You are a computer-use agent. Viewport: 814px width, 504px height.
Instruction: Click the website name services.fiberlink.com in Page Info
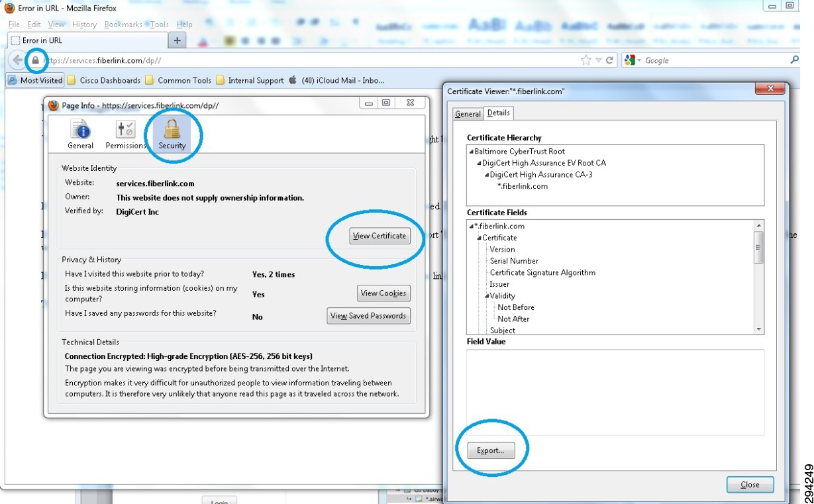point(155,183)
